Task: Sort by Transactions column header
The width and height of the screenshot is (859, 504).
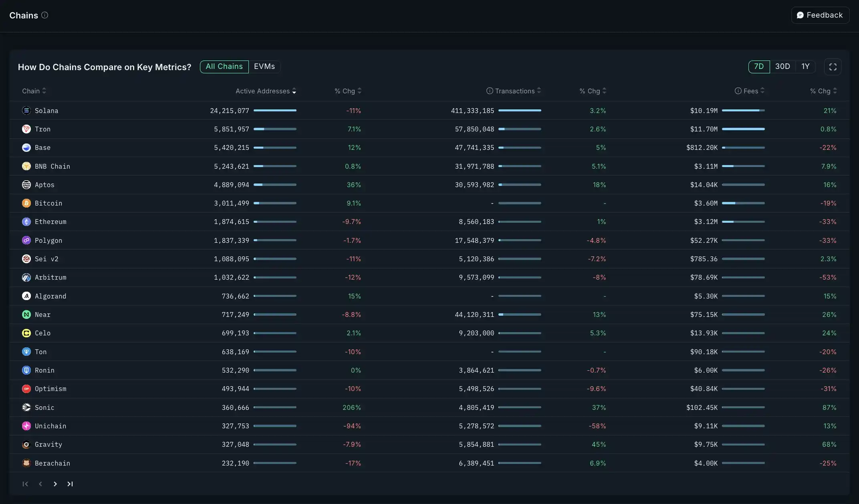Action: [515, 91]
